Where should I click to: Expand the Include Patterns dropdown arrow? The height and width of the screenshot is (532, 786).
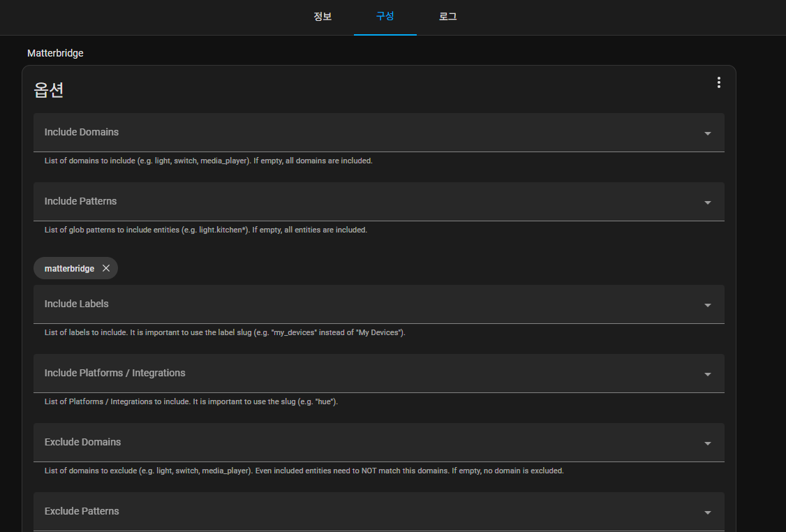(x=707, y=202)
